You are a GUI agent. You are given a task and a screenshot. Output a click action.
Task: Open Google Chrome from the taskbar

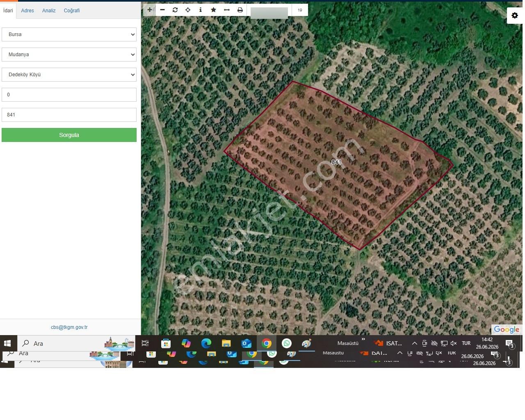point(267,343)
